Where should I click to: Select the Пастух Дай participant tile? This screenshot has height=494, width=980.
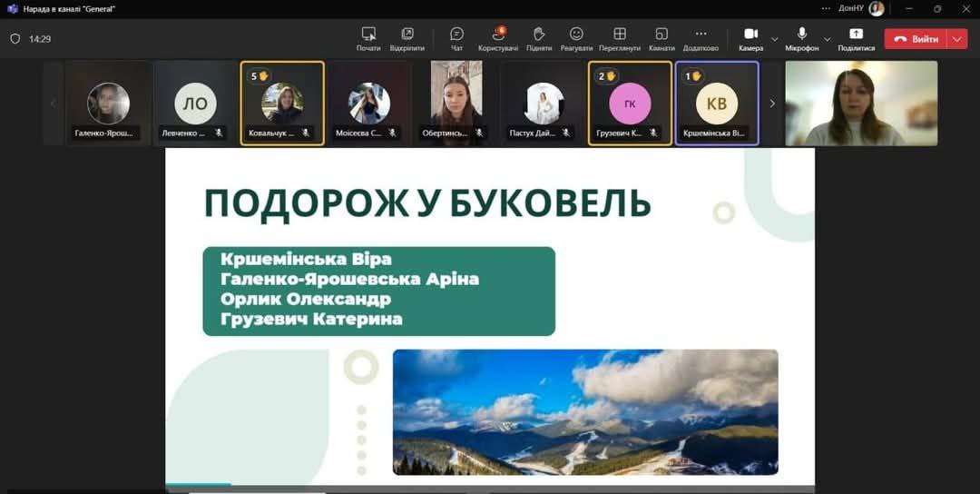pos(544,104)
